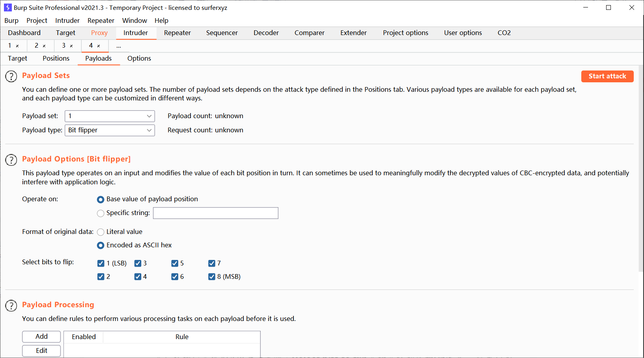The image size is (644, 358).
Task: Uncheck bit 4 checkbox
Action: 138,277
